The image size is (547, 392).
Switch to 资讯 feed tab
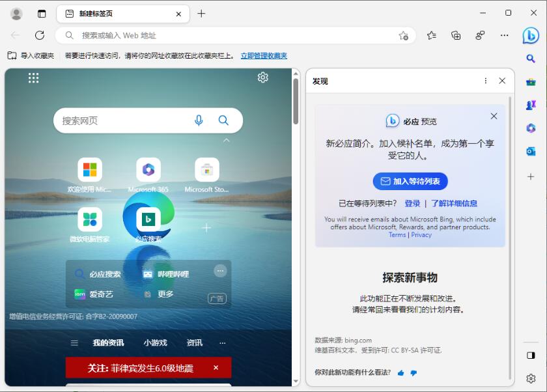(194, 343)
